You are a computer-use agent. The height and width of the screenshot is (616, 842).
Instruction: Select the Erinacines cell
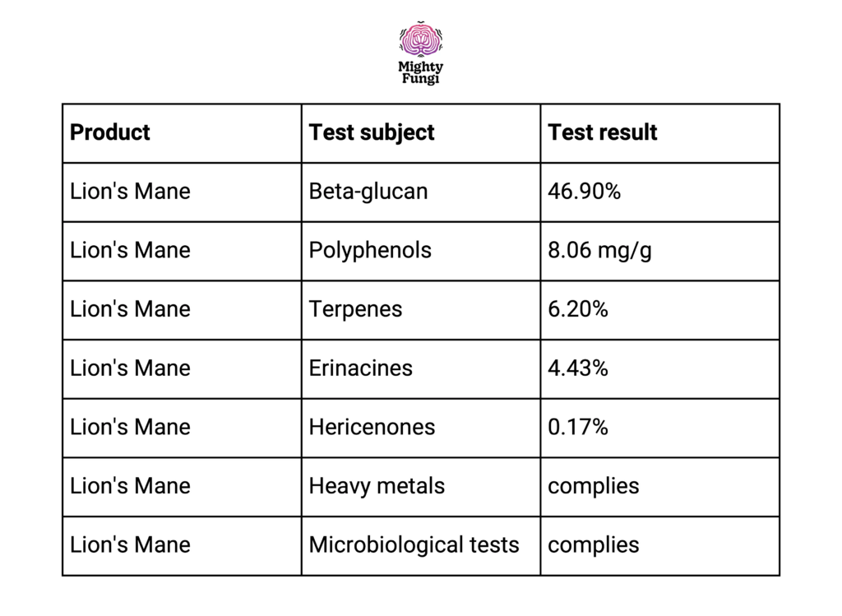point(421,369)
